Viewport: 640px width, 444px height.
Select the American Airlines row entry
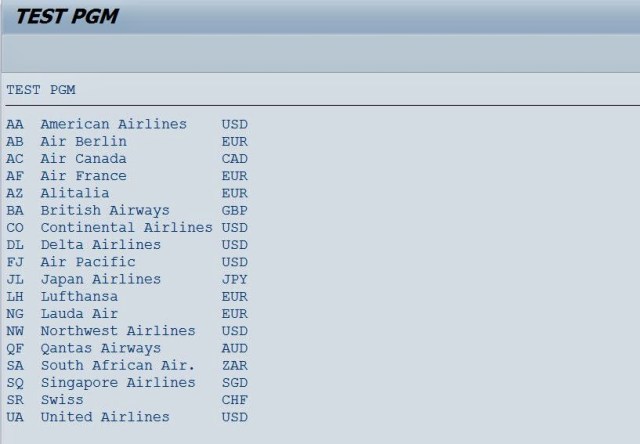pos(113,124)
